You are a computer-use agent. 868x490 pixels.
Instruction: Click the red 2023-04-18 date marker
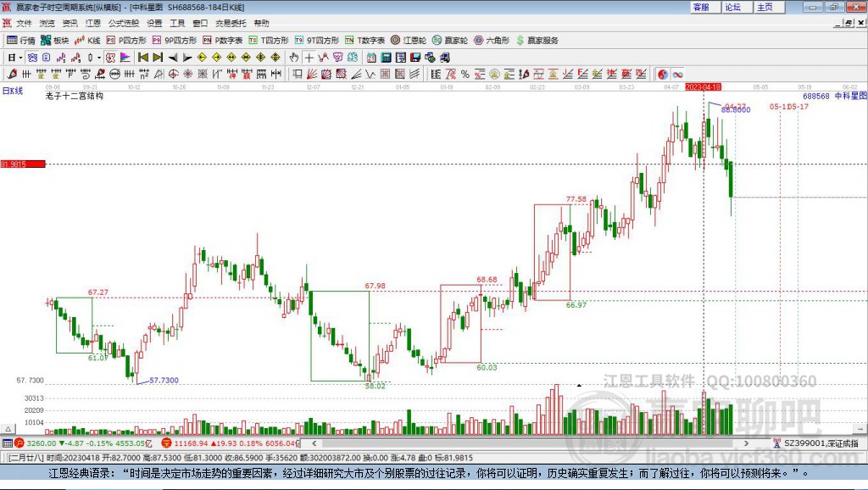[x=703, y=87]
